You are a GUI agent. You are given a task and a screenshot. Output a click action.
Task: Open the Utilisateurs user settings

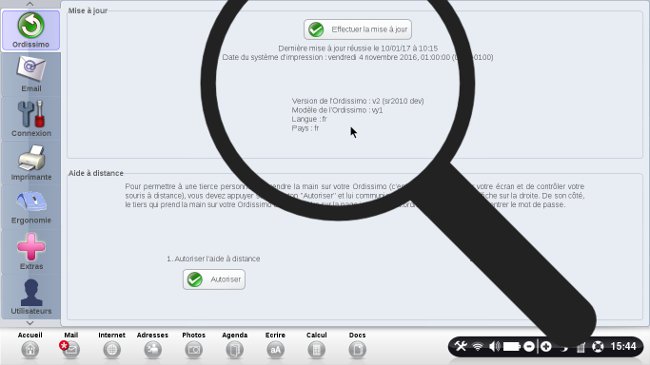point(31,296)
